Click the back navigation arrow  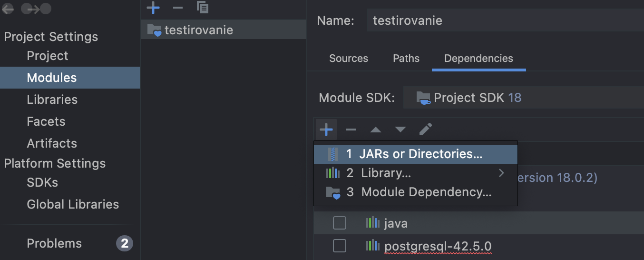[x=8, y=9]
